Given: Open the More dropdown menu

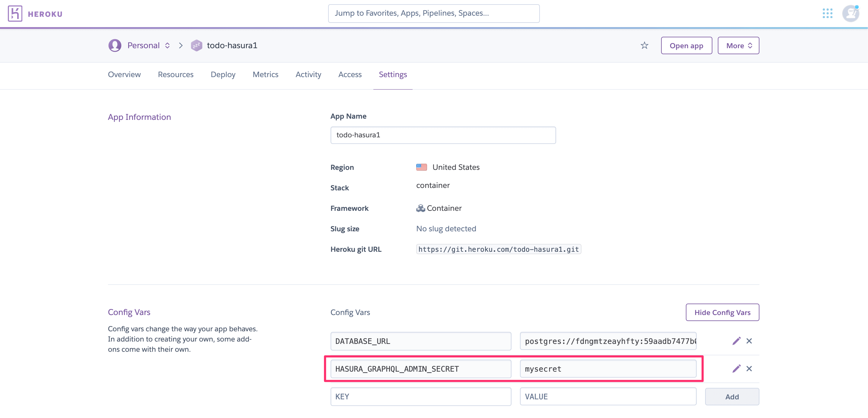Looking at the screenshot, I should 738,45.
